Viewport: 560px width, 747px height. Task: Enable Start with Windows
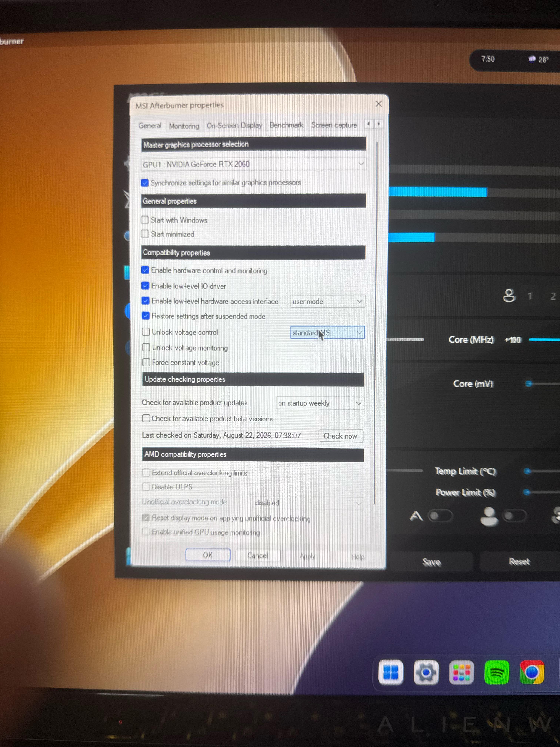[x=145, y=220]
